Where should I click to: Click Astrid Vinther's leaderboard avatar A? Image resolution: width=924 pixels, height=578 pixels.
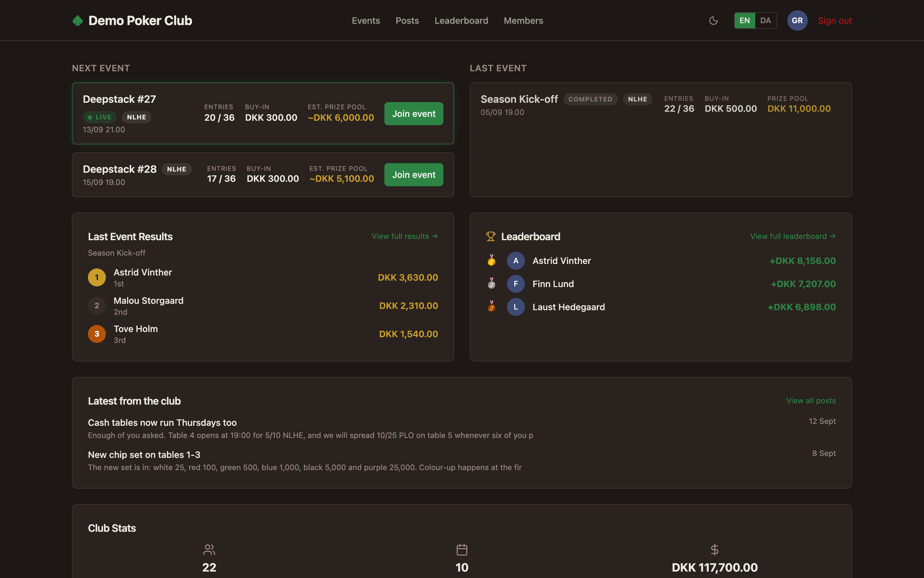(516, 261)
